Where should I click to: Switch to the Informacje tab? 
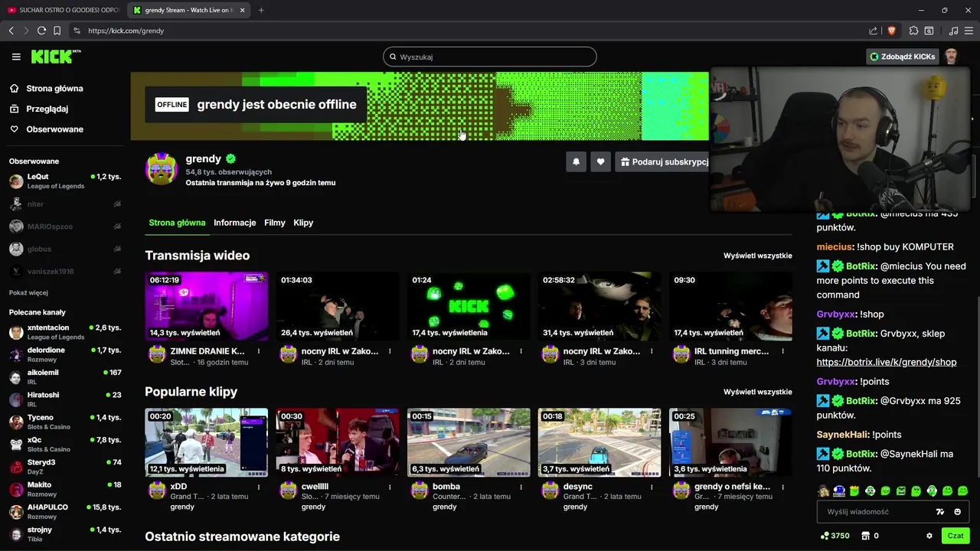(x=234, y=223)
